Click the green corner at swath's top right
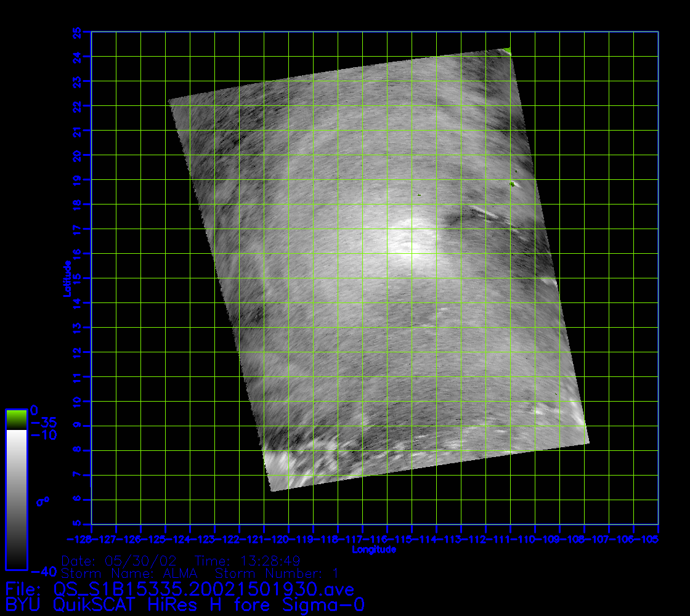 click(x=507, y=50)
